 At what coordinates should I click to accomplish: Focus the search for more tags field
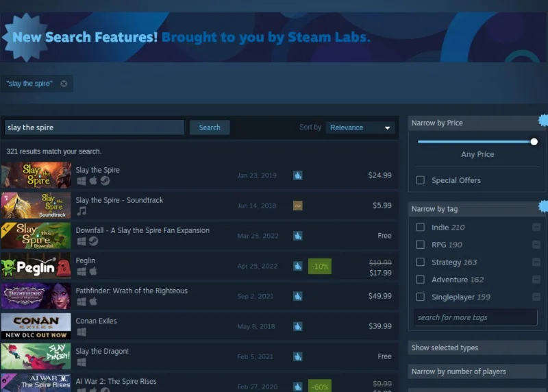[475, 317]
